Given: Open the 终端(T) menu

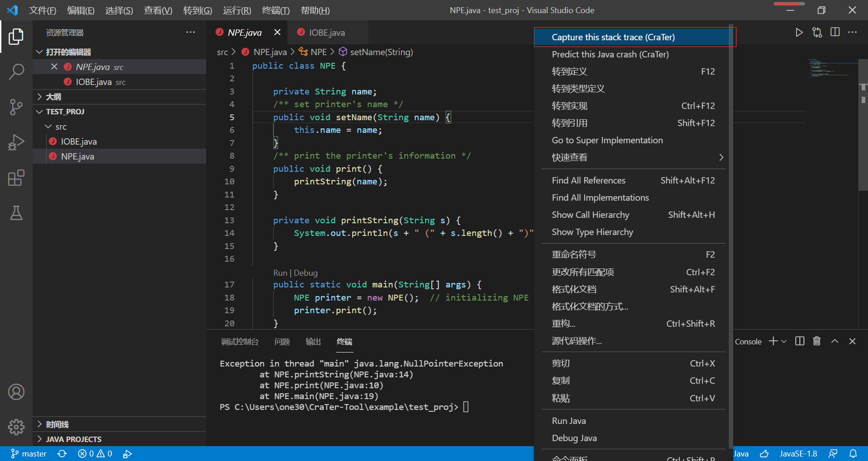Looking at the screenshot, I should click(276, 10).
